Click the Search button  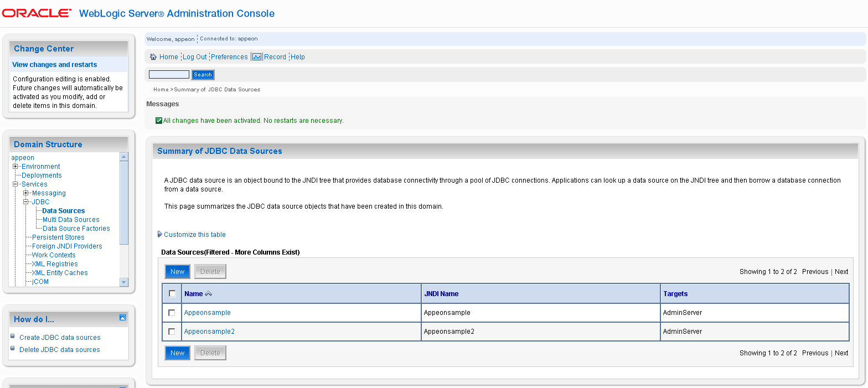(203, 75)
